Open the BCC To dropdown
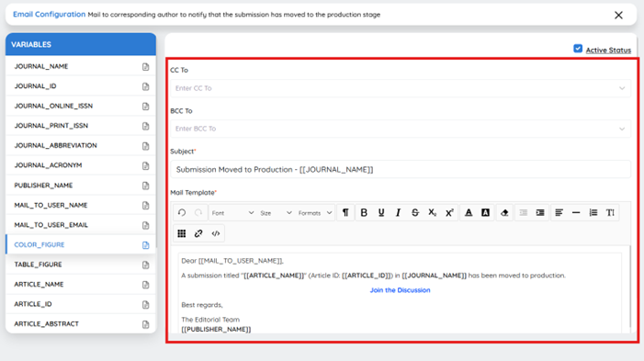 pos(401,129)
